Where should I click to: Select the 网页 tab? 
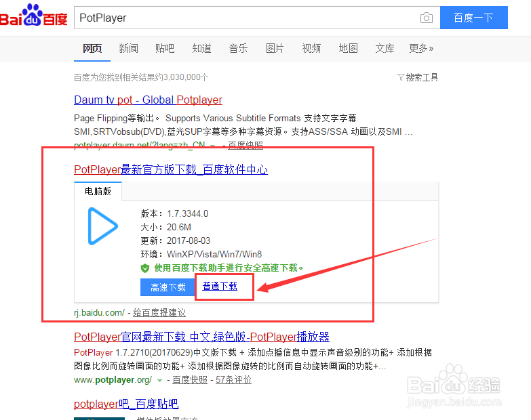coord(92,48)
